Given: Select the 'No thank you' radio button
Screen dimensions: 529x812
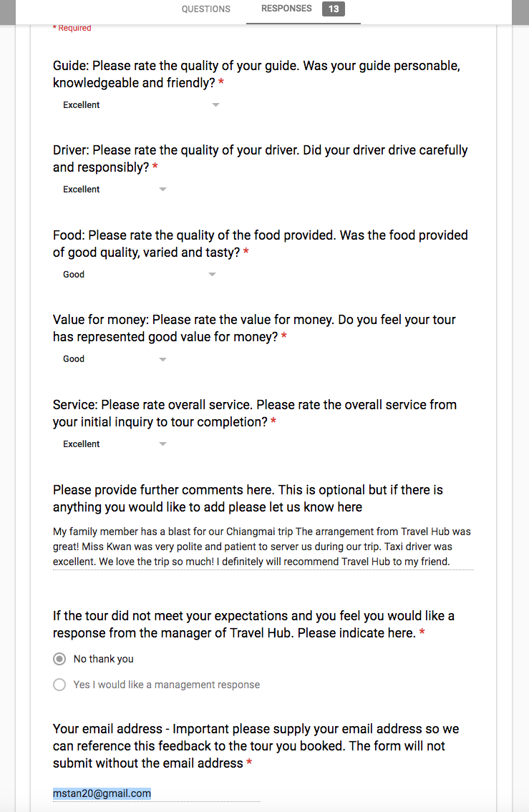Looking at the screenshot, I should 59,659.
